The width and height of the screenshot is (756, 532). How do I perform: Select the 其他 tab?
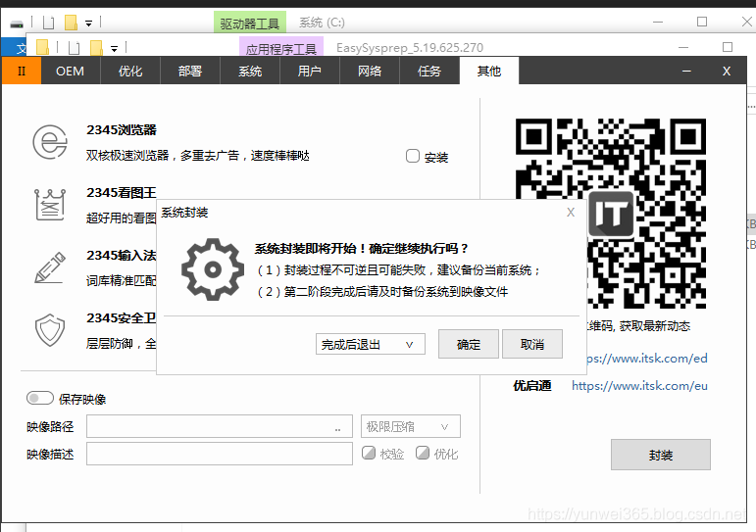click(x=489, y=71)
